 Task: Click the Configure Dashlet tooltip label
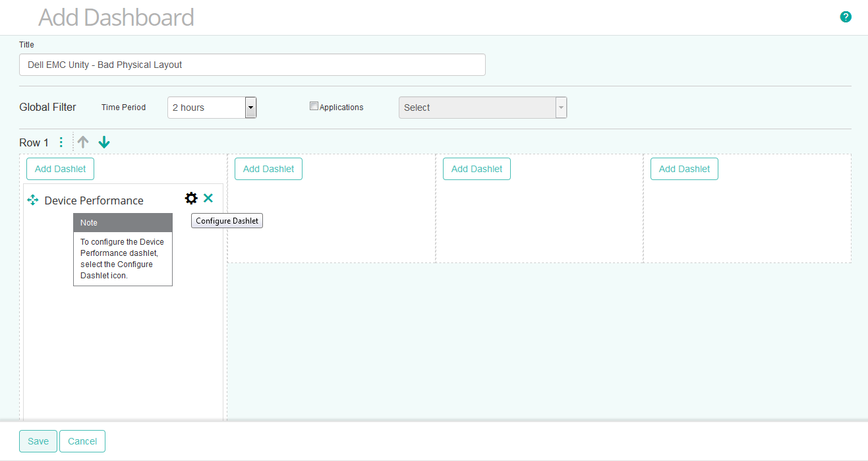pos(226,220)
